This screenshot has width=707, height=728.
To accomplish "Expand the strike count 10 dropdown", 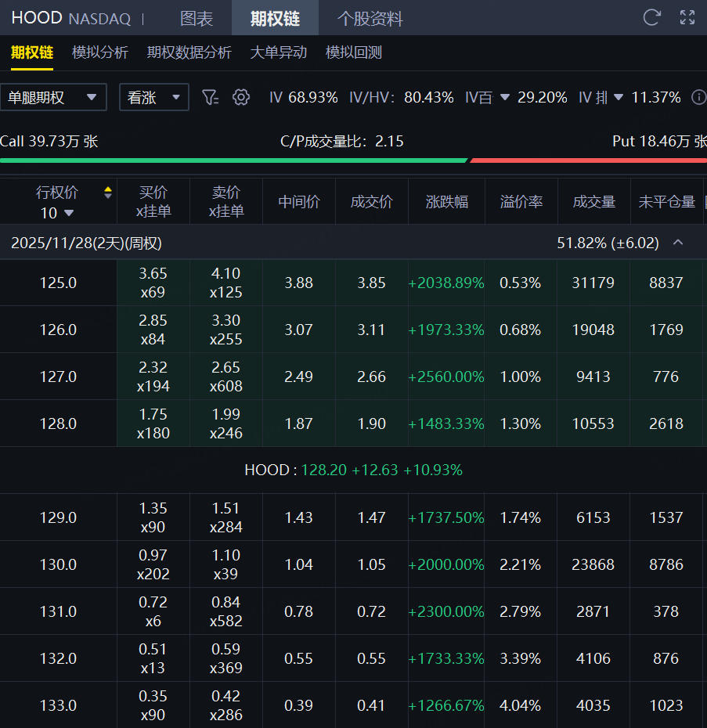I will pyautogui.click(x=58, y=213).
